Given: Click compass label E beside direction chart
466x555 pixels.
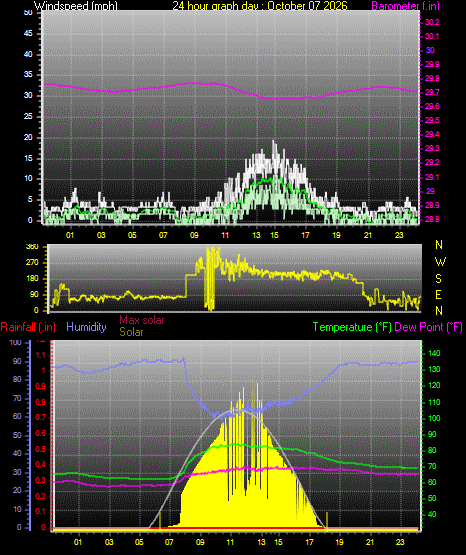Looking at the screenshot, I should pyautogui.click(x=438, y=294).
